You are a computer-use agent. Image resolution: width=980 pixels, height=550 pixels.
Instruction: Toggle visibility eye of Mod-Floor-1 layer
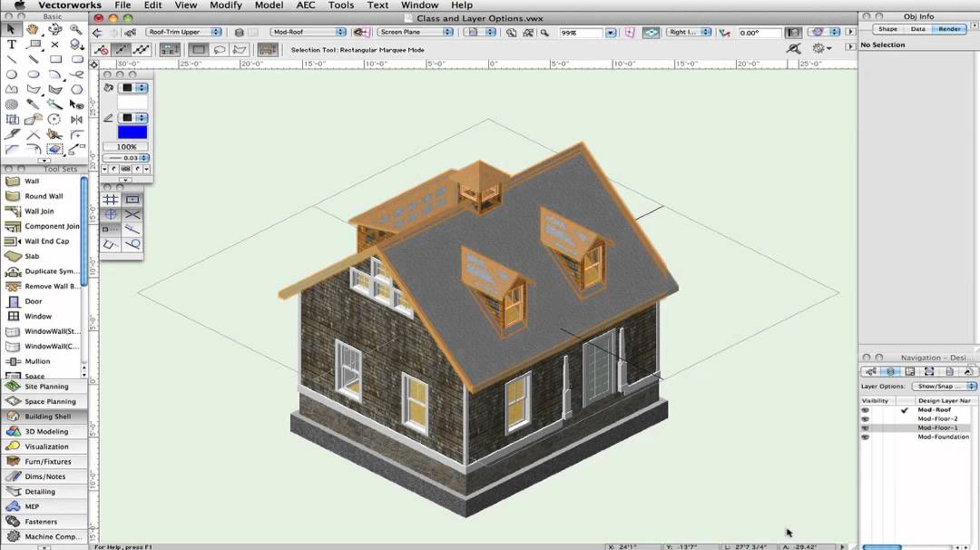(x=865, y=428)
